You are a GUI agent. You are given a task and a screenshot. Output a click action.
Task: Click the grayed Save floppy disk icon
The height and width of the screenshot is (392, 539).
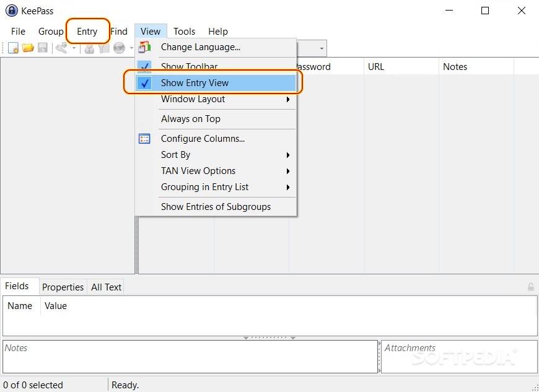coord(43,48)
